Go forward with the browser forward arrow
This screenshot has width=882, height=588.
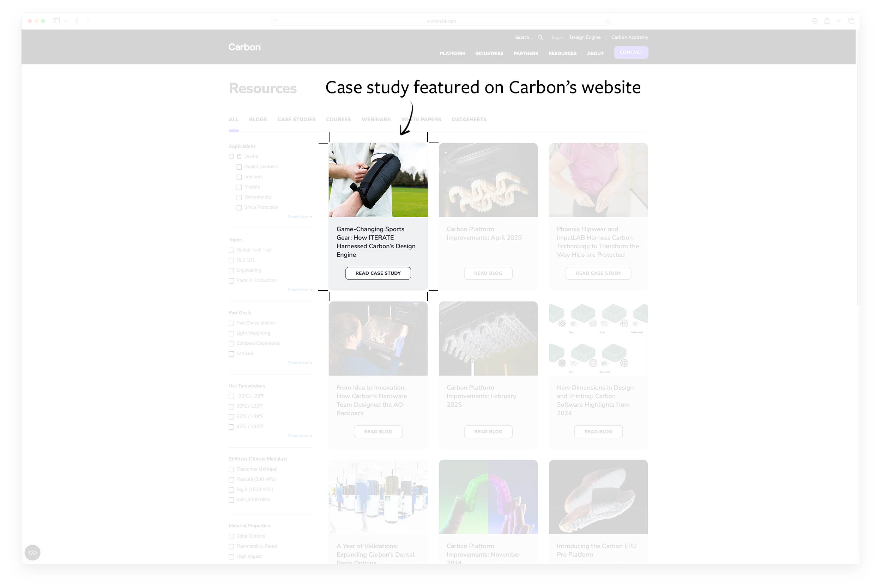pos(88,21)
